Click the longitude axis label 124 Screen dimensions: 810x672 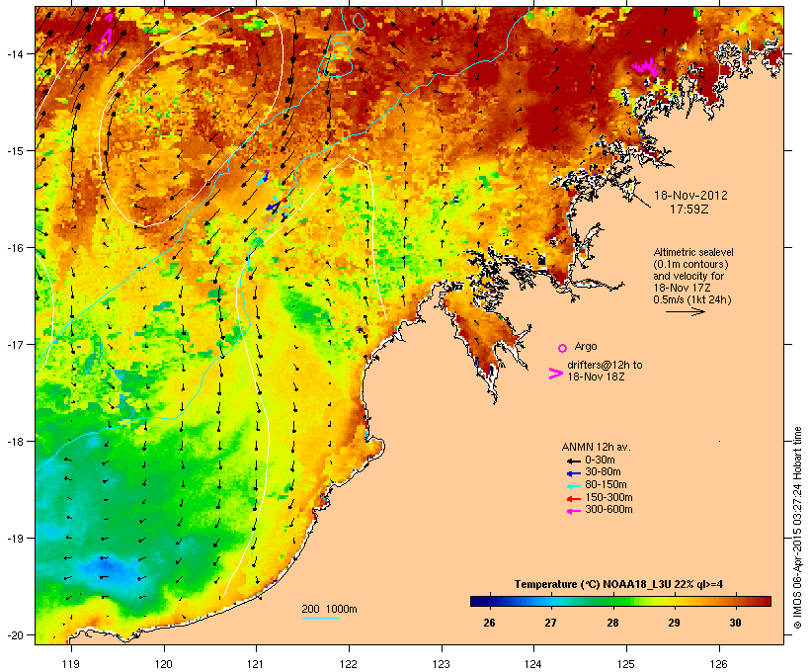tap(533, 664)
